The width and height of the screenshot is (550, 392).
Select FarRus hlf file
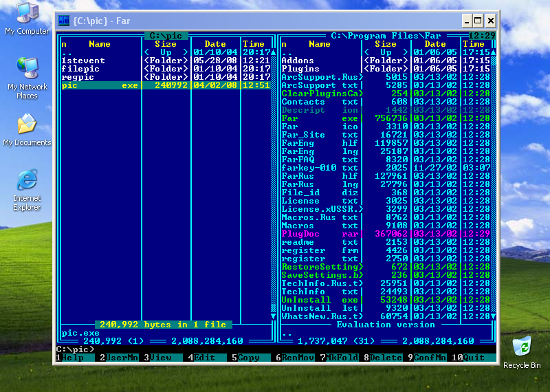point(386,176)
